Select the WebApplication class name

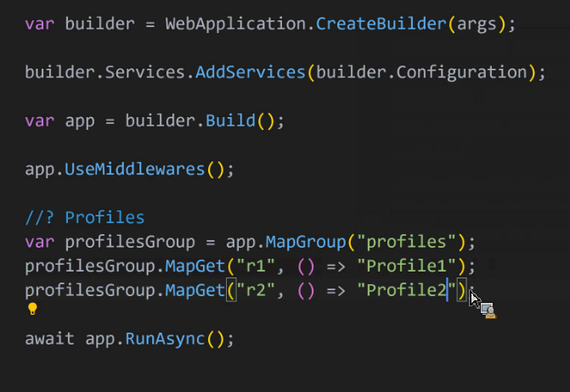coord(235,25)
